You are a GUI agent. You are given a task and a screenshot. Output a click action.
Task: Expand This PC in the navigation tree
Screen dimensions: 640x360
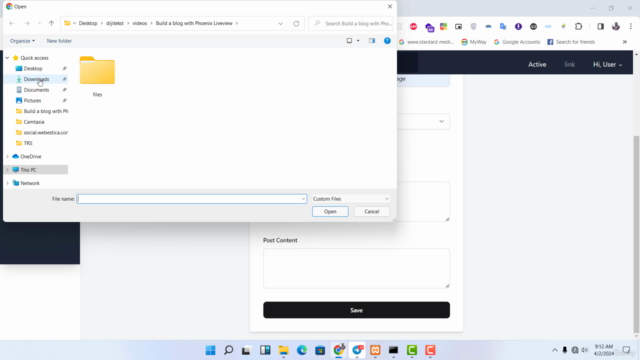(x=7, y=170)
